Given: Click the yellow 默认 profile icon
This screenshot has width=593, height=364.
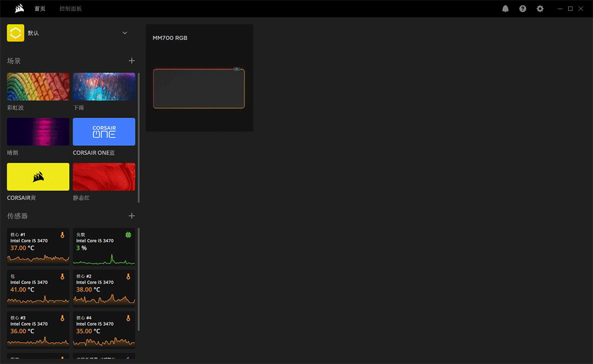Looking at the screenshot, I should pyautogui.click(x=16, y=33).
